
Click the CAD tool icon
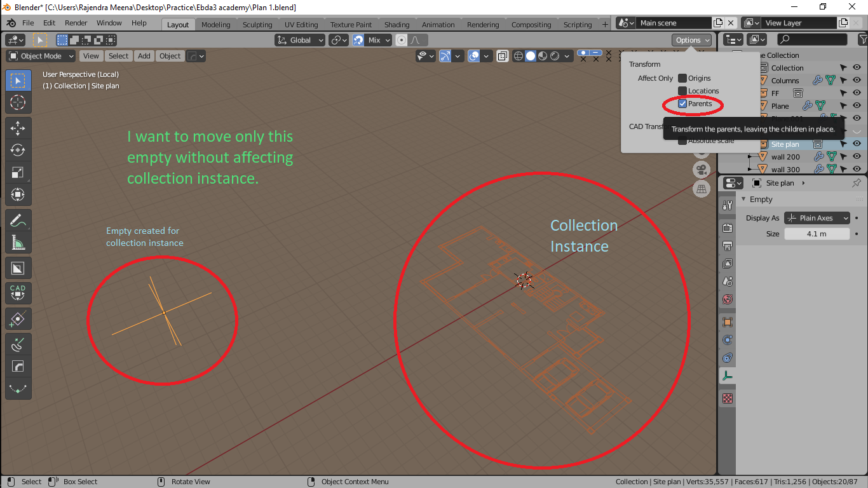click(18, 292)
